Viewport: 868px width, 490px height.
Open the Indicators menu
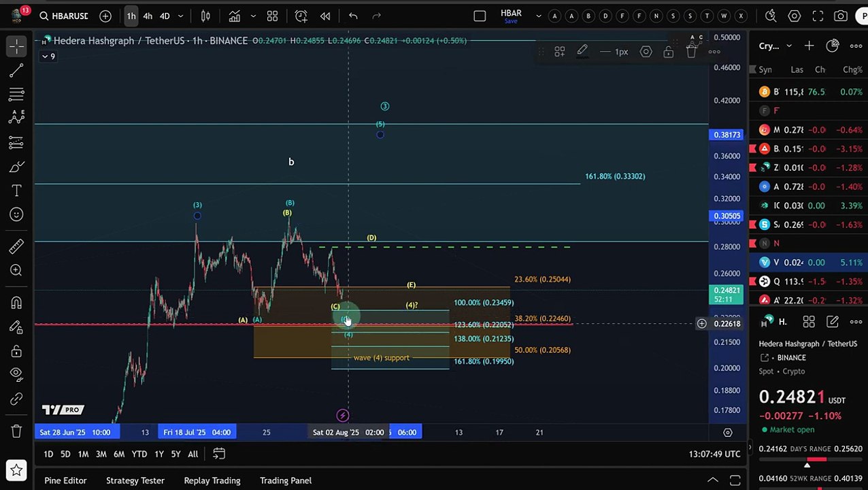point(234,16)
